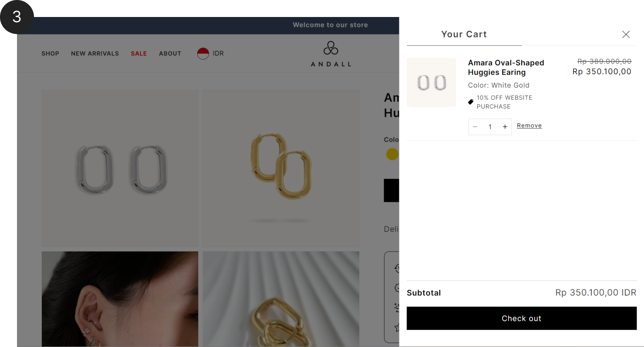The image size is (644, 347).
Task: Click the discount tag icon in cart
Action: (471, 102)
